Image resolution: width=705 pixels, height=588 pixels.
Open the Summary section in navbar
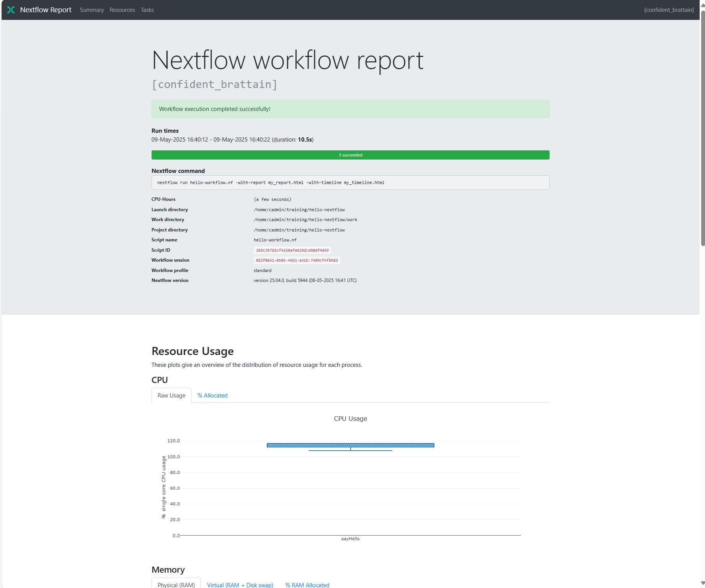click(x=91, y=10)
